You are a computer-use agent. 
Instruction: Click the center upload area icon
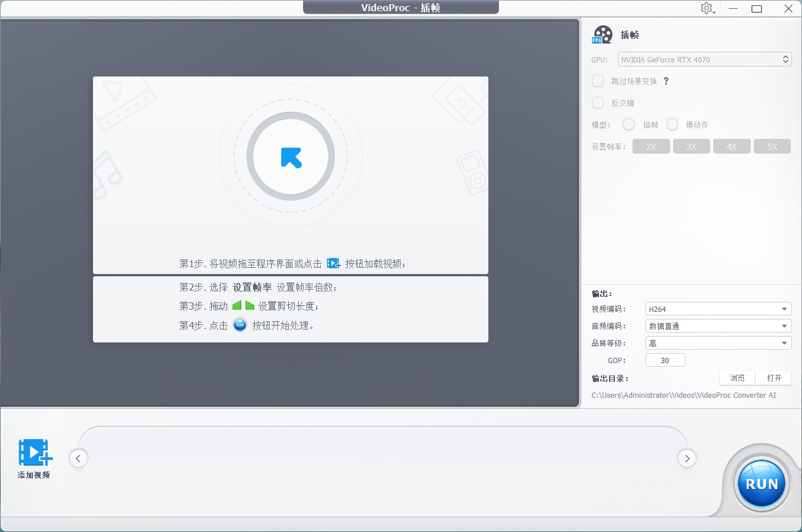pos(289,155)
